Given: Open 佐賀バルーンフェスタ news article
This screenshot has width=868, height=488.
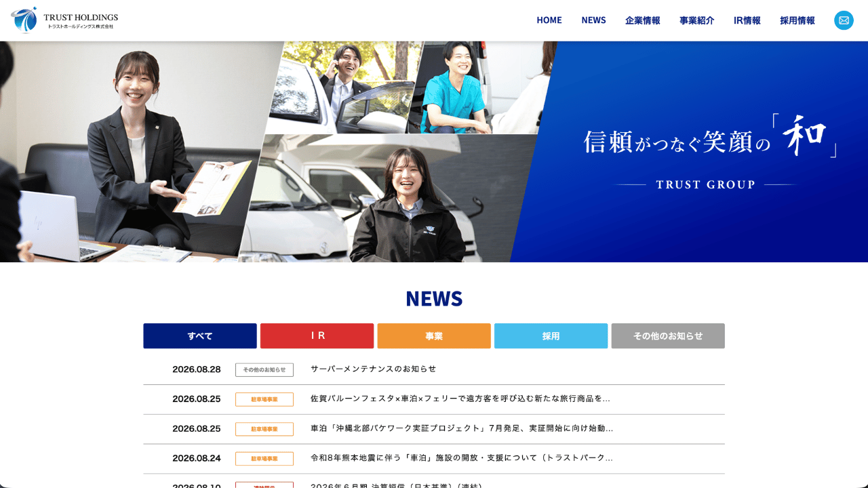Looking at the screenshot, I should [x=460, y=399].
